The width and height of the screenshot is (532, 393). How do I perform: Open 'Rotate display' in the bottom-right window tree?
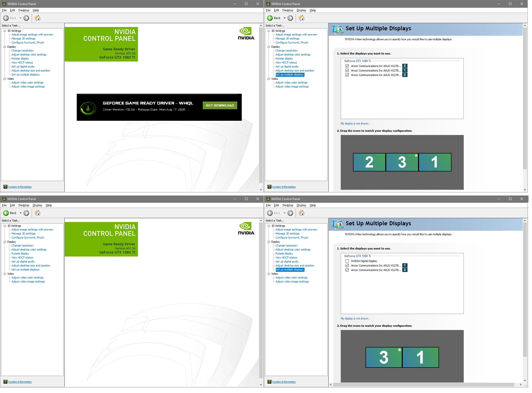(x=284, y=253)
